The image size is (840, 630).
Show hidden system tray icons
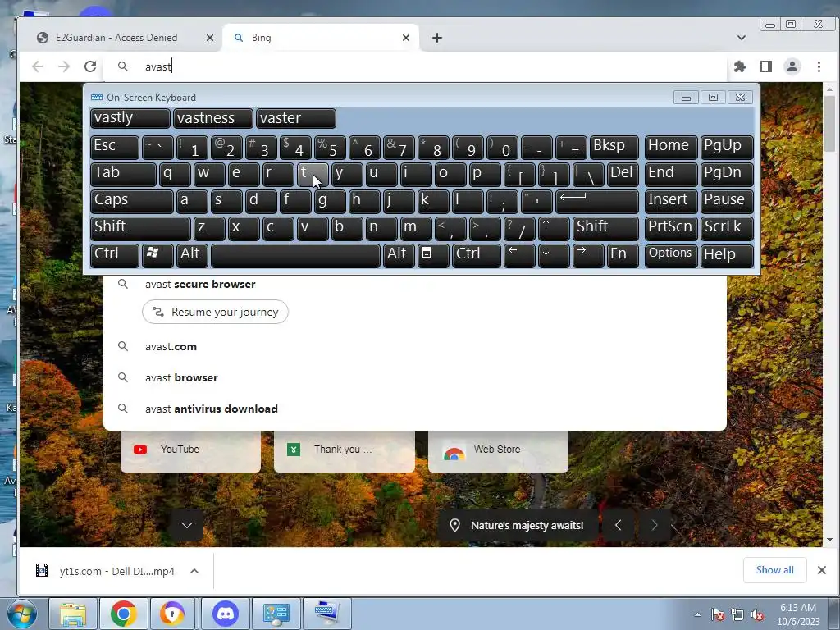tap(697, 615)
